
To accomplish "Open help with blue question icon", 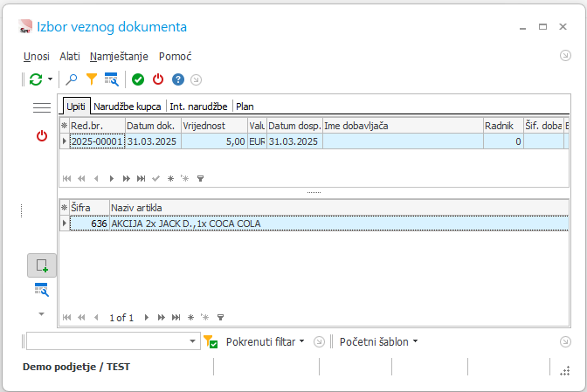I will pos(178,79).
